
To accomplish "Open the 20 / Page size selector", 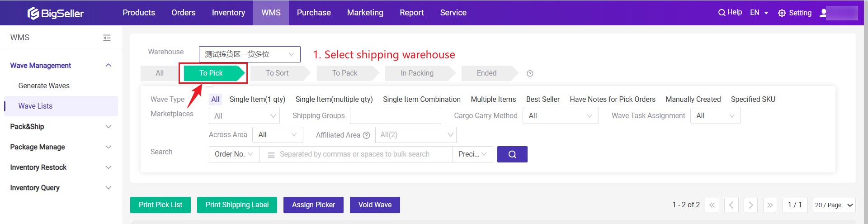I will click(834, 205).
